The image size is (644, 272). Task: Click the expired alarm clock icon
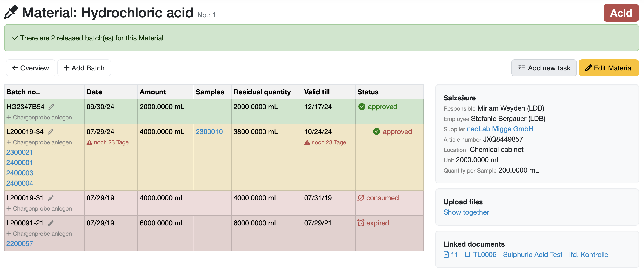(x=361, y=223)
